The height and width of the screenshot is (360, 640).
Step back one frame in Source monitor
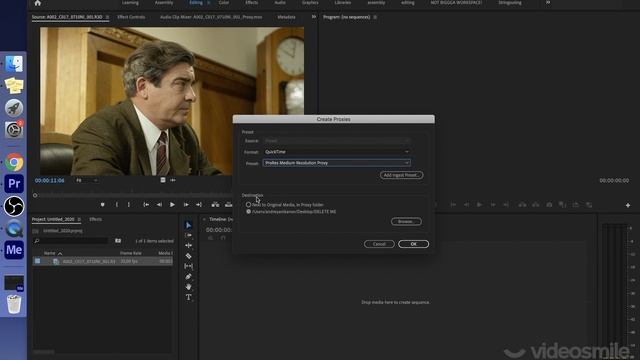pos(159,204)
